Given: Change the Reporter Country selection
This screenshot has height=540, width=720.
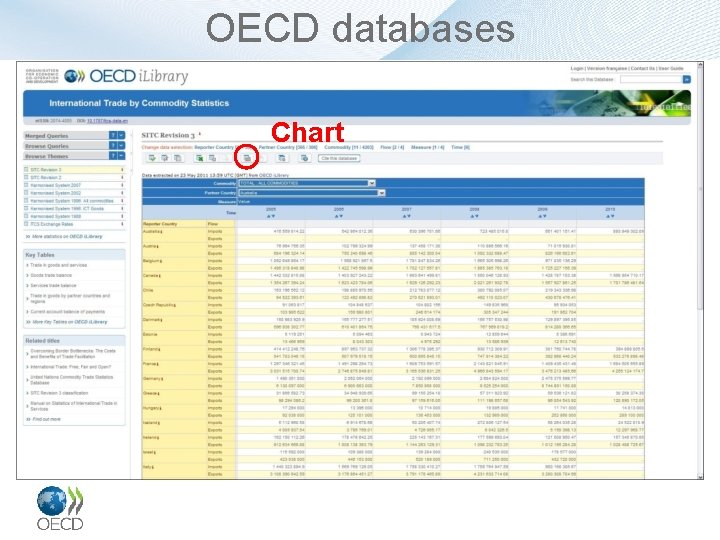Looking at the screenshot, I should (x=215, y=147).
